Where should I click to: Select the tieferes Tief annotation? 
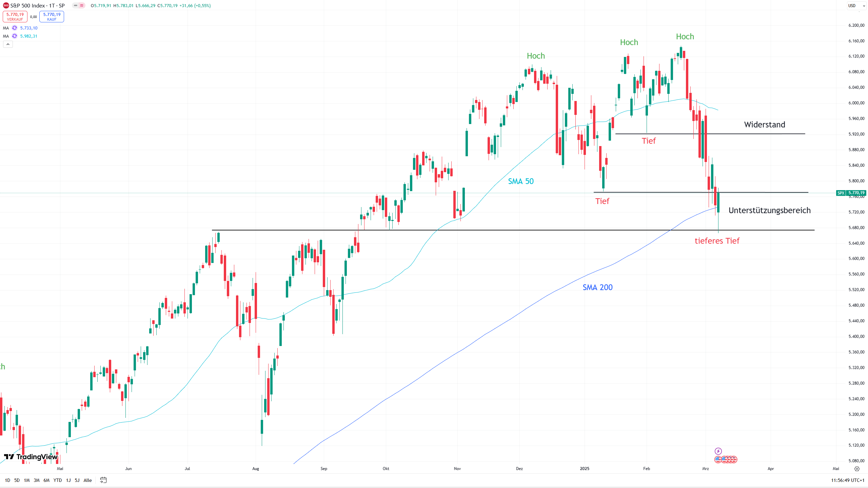pos(717,241)
